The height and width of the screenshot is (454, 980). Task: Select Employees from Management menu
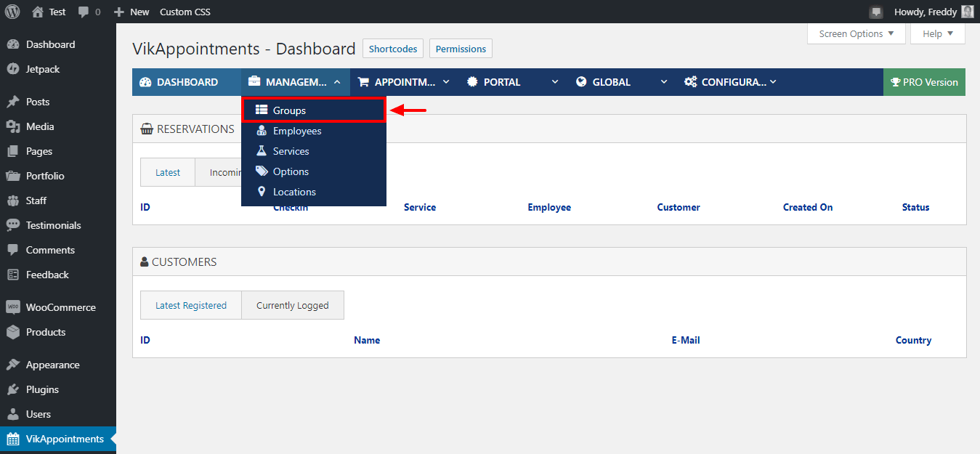point(313,131)
